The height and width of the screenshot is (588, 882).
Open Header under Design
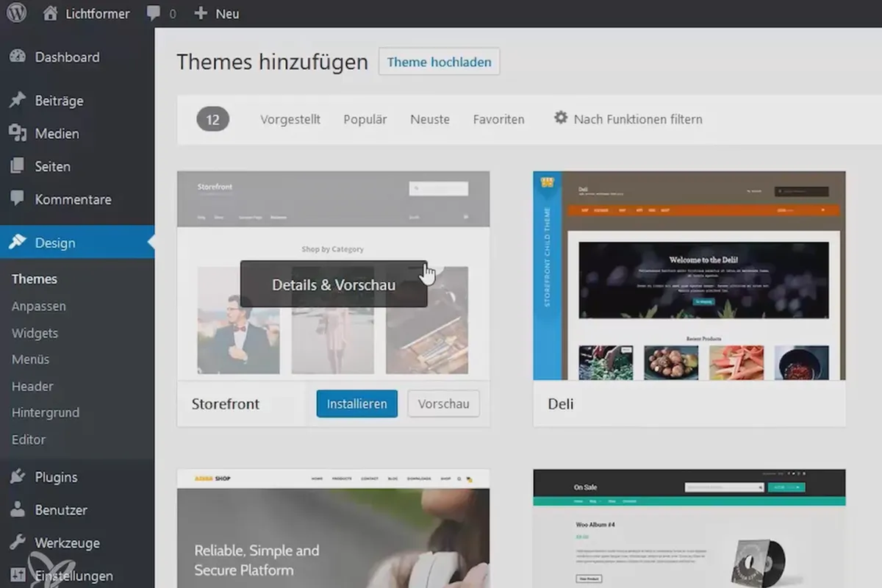(x=32, y=386)
